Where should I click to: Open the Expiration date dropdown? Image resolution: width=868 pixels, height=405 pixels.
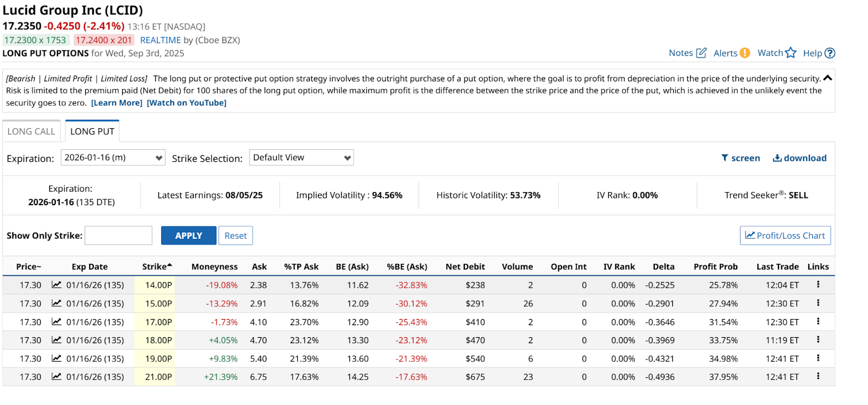(x=113, y=157)
